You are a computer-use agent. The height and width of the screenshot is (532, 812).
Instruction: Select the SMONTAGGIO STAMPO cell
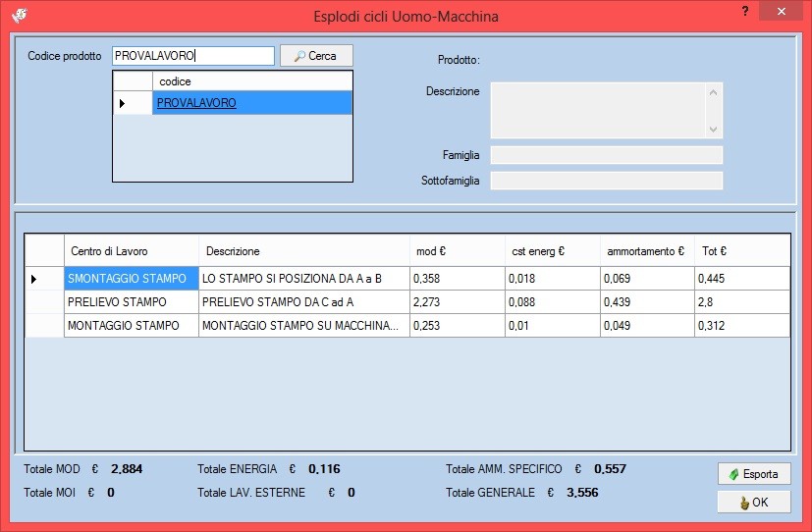click(x=131, y=279)
